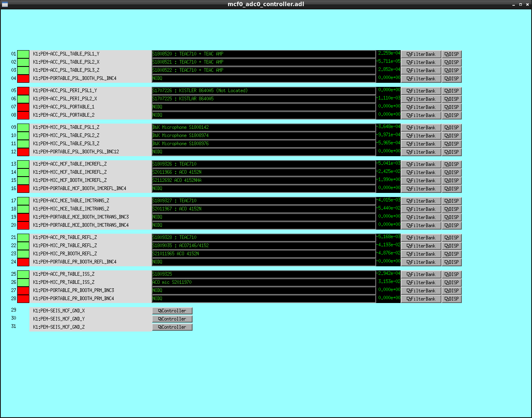Open Controller for K1:PEM-SEIS_MCF_GND_Z
The width and height of the screenshot is (532, 418).
click(x=172, y=327)
